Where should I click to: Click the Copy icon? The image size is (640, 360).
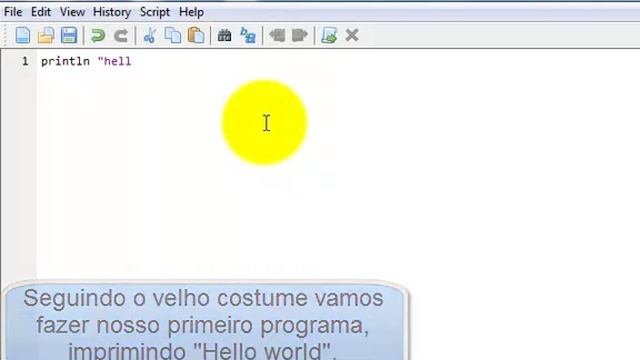[173, 36]
